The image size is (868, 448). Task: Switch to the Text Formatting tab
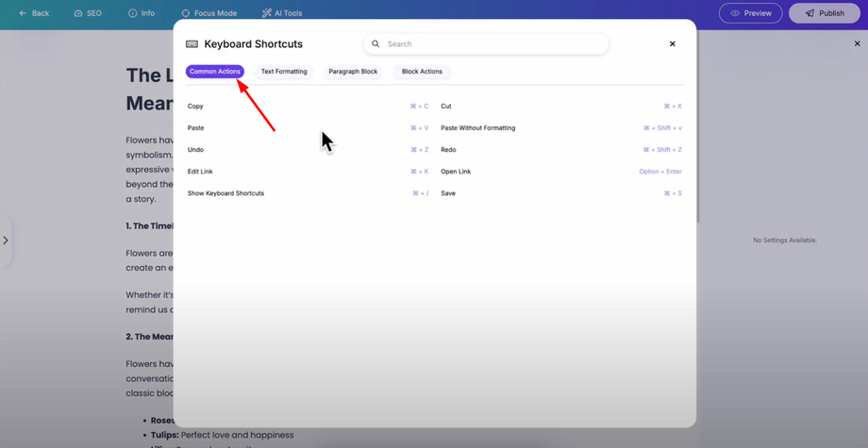[284, 72]
